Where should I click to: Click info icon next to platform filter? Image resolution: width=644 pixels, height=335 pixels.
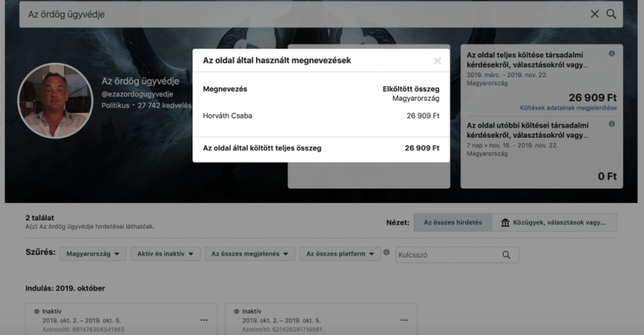[386, 252]
